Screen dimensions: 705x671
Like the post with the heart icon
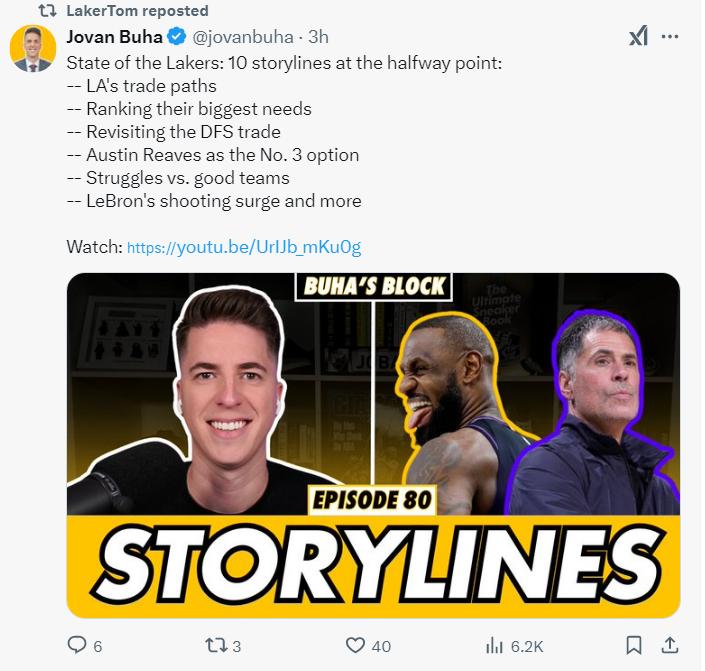point(355,645)
